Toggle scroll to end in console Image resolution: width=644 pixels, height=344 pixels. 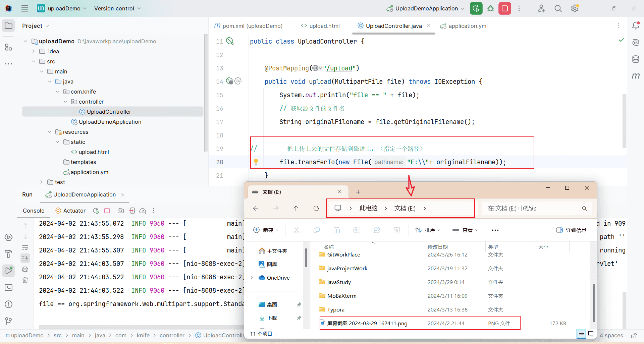point(25,258)
